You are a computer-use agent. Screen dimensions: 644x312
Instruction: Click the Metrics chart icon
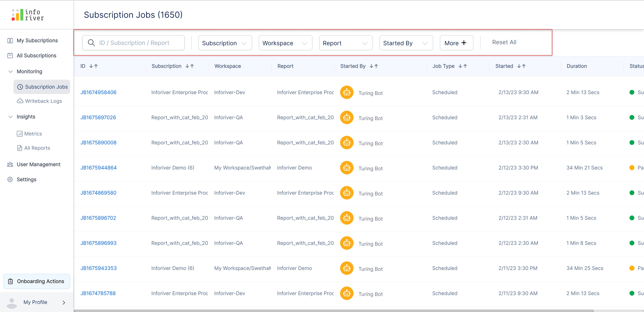(20, 134)
